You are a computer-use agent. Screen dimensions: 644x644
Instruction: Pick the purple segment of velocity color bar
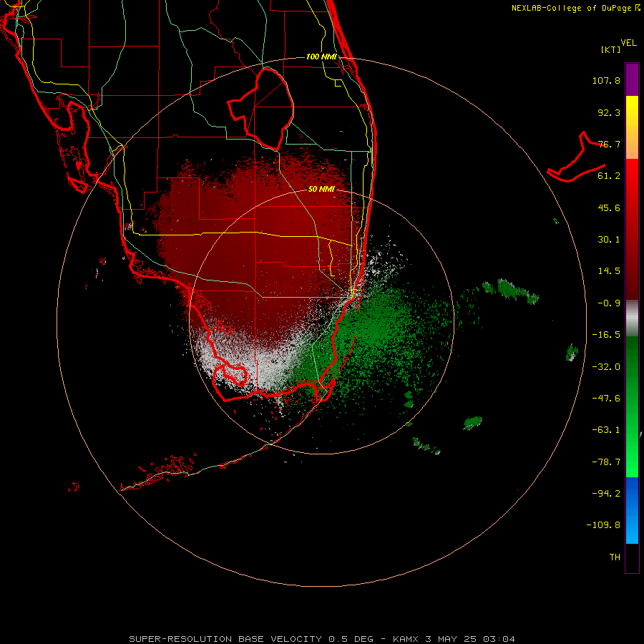point(632,79)
